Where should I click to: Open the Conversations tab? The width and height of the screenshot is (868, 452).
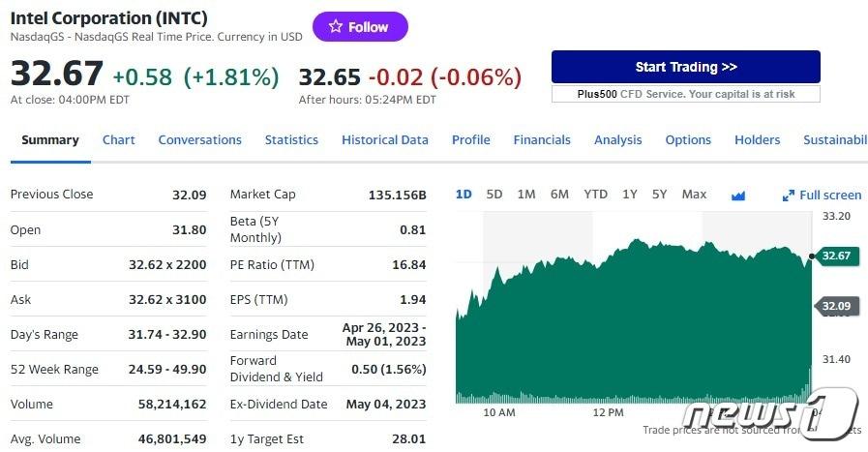pyautogui.click(x=199, y=139)
